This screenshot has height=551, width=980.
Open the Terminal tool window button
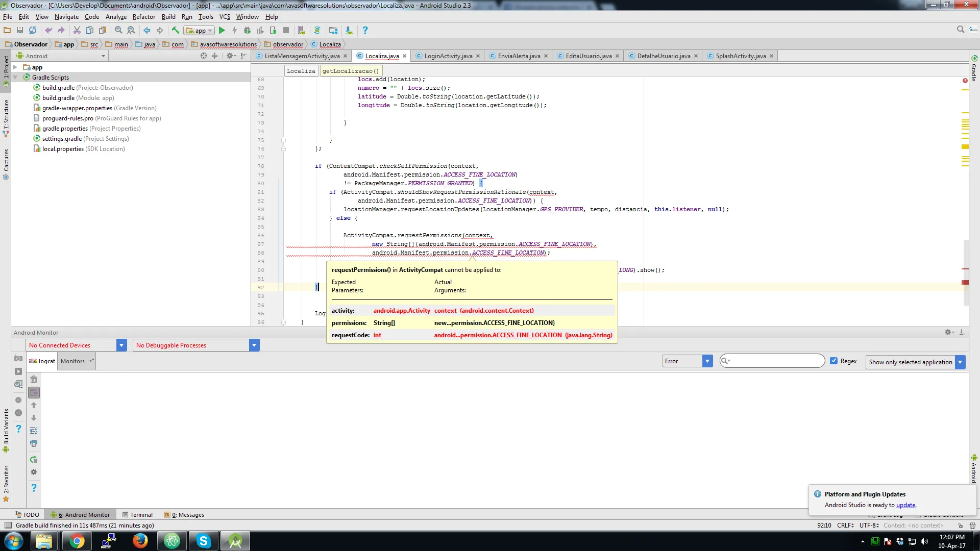coord(138,515)
